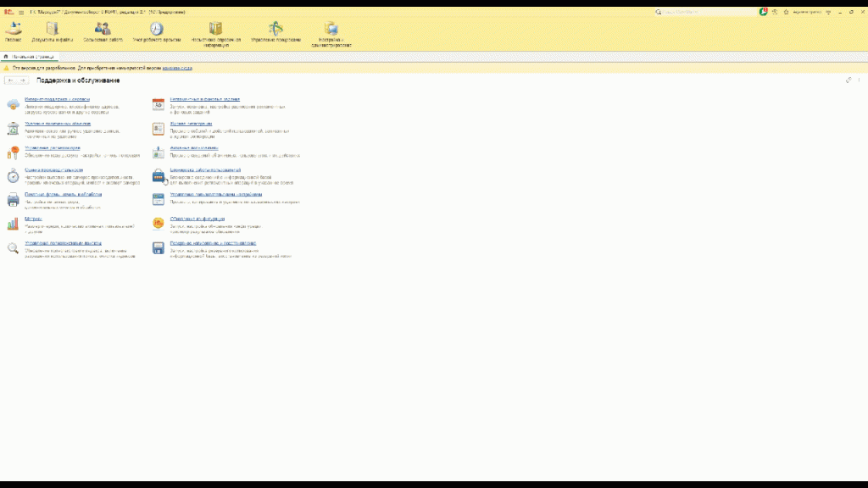Click the 1C round icon for Обновление конфигурации
Image resolution: width=868 pixels, height=488 pixels.
pos(159,223)
